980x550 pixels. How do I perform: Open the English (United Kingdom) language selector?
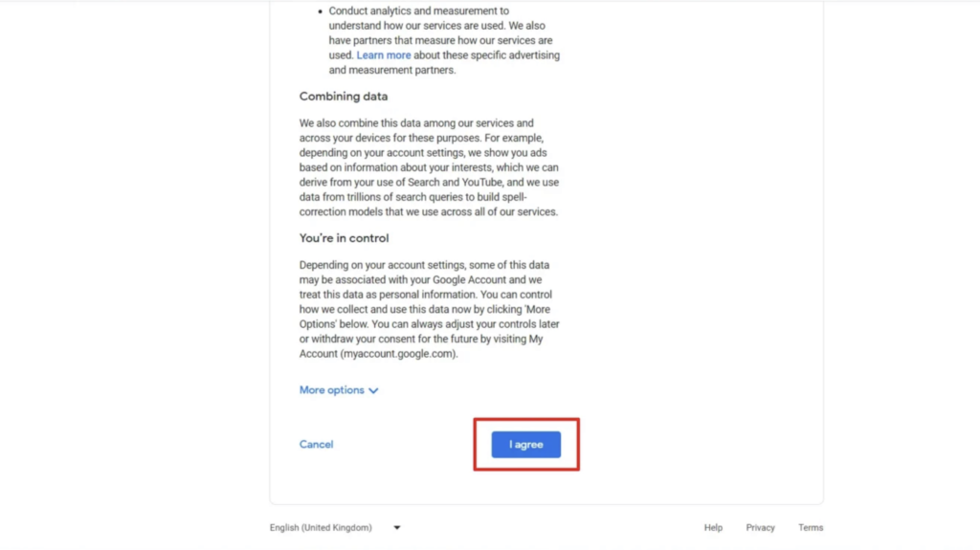(x=335, y=527)
